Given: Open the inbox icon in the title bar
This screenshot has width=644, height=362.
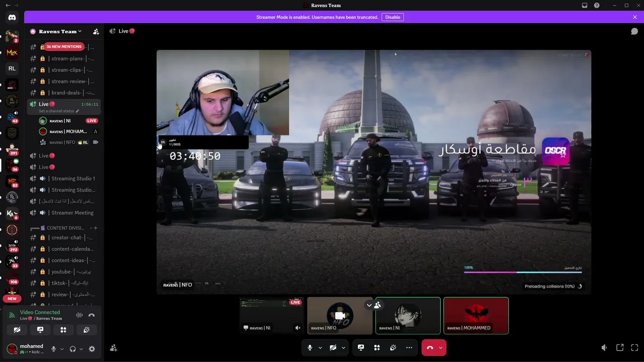Looking at the screenshot, I should pyautogui.click(x=585, y=6).
